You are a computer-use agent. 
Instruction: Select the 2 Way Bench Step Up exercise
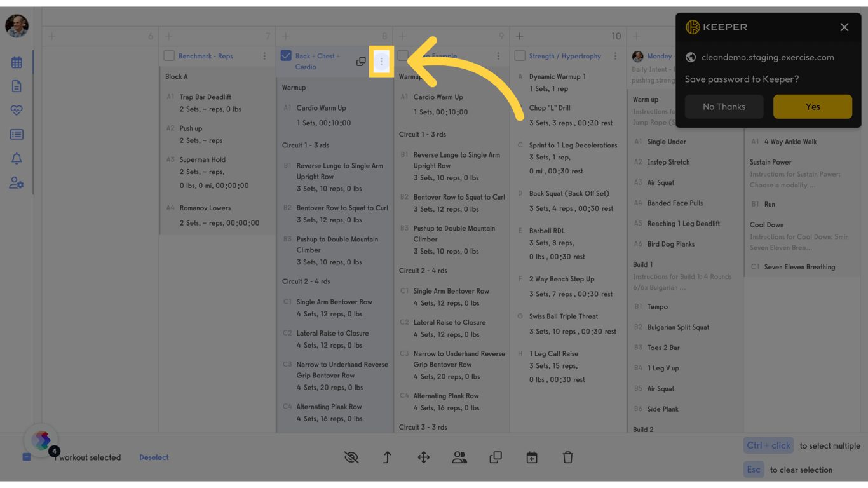(562, 279)
